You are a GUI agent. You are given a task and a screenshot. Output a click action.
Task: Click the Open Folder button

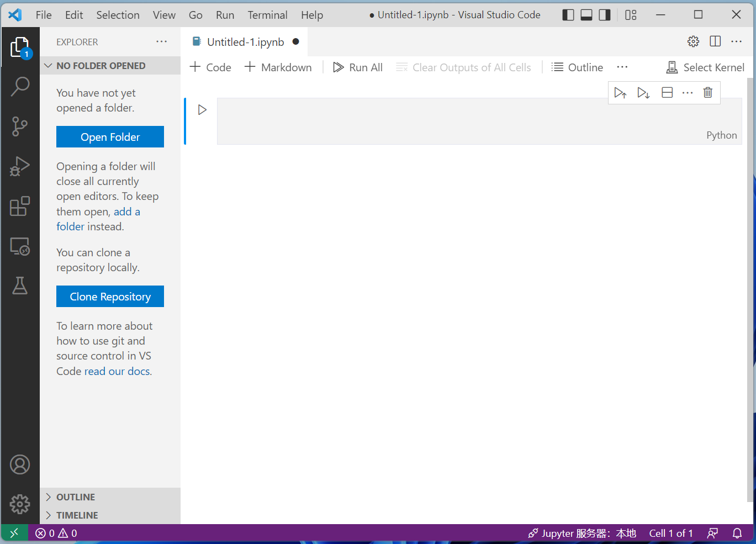(x=110, y=137)
